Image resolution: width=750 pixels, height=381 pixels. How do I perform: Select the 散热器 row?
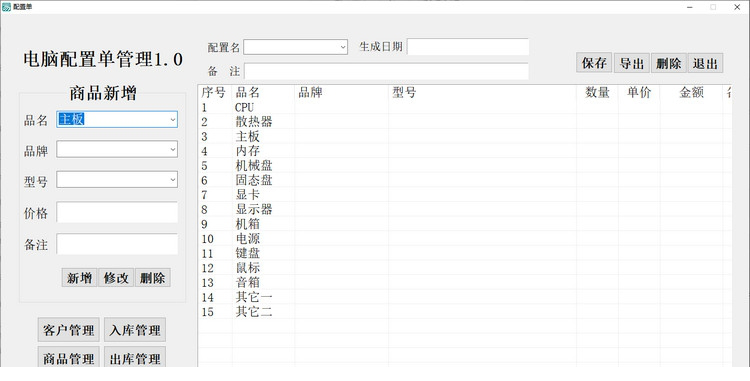(464, 122)
